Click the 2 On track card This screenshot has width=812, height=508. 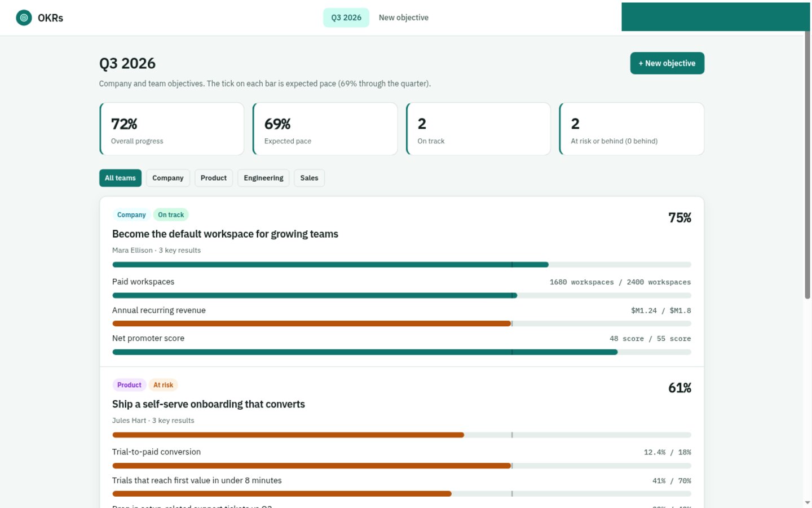coord(478,129)
